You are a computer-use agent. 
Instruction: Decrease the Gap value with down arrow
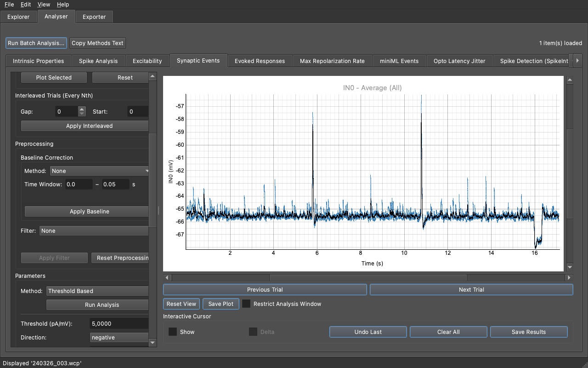point(82,114)
